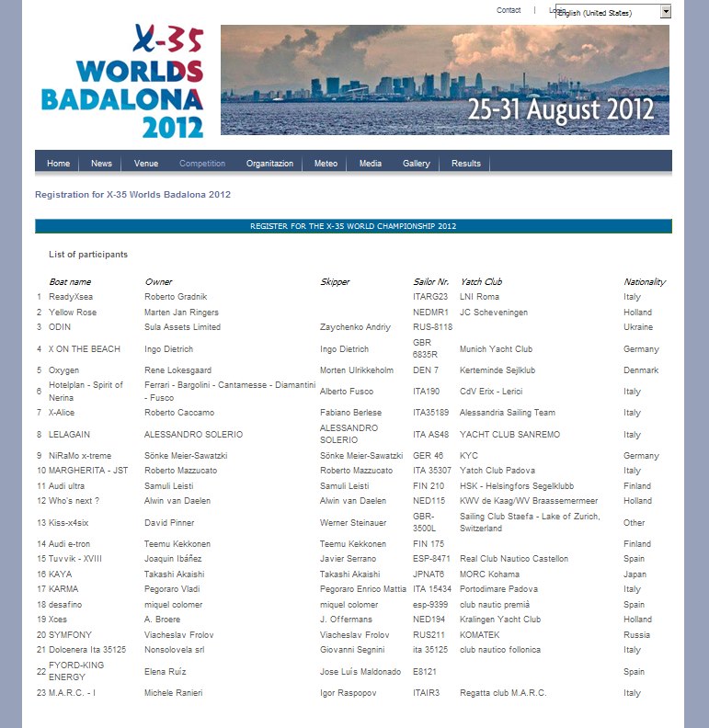Click the Nationality column header

coord(645,282)
